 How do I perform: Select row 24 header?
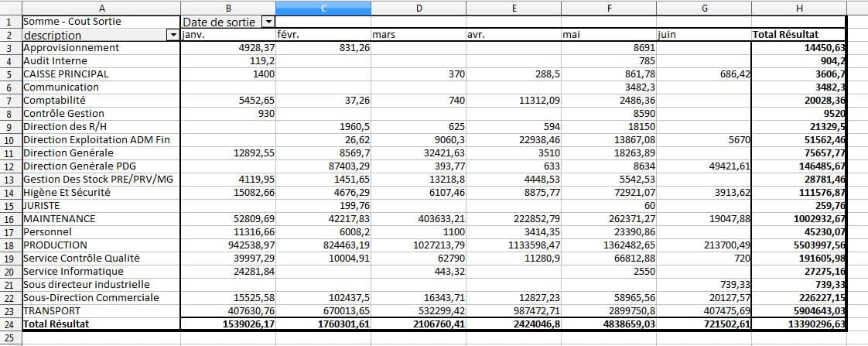pos(11,324)
